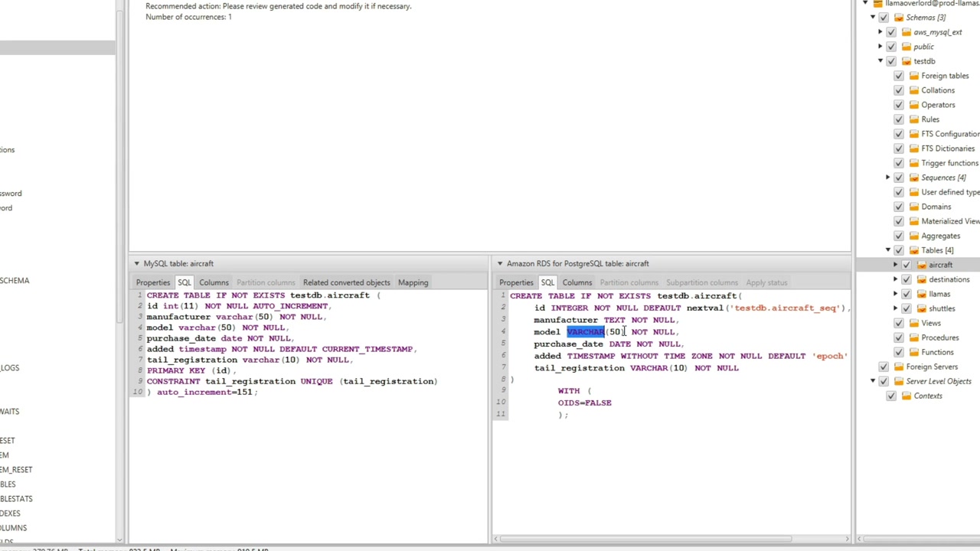Toggle the testdb schema checkbox

pos(891,61)
